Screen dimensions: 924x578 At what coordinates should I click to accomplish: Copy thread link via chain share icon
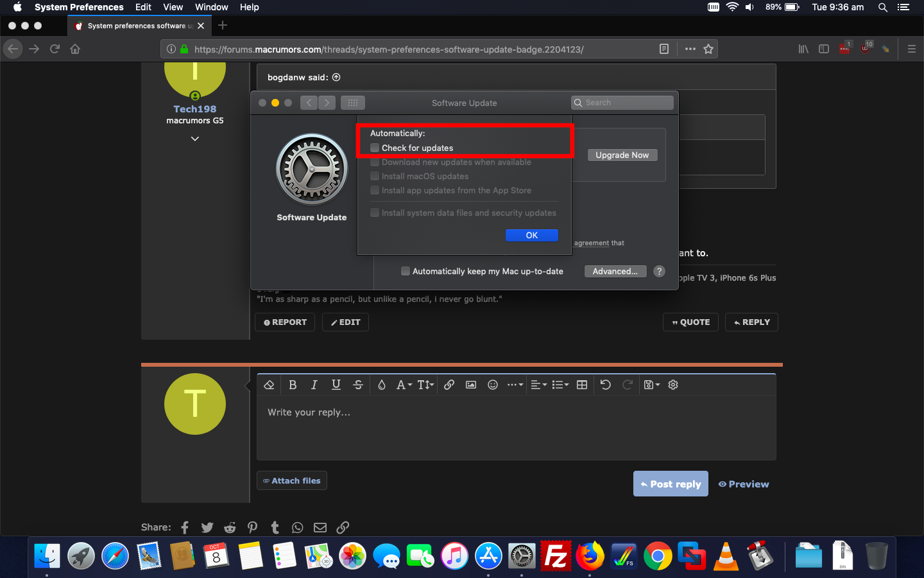(343, 527)
